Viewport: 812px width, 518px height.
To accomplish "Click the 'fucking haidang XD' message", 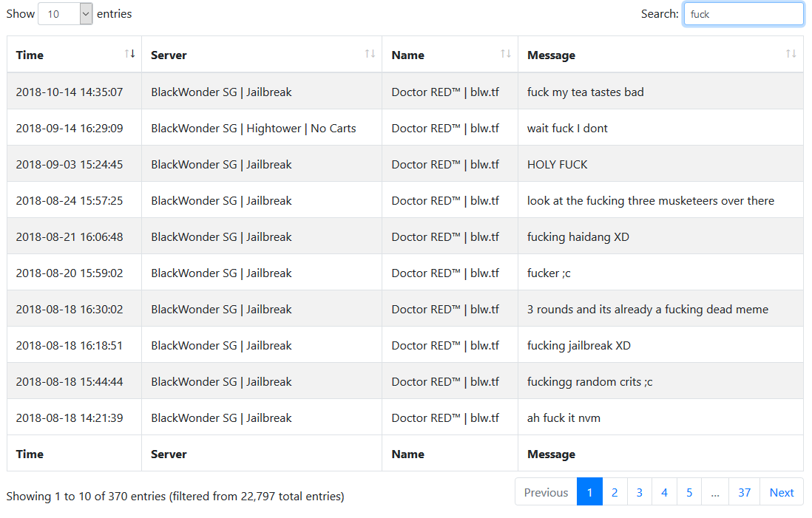I will [578, 237].
